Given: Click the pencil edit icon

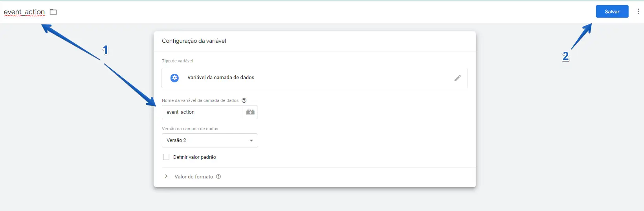Looking at the screenshot, I should [457, 78].
